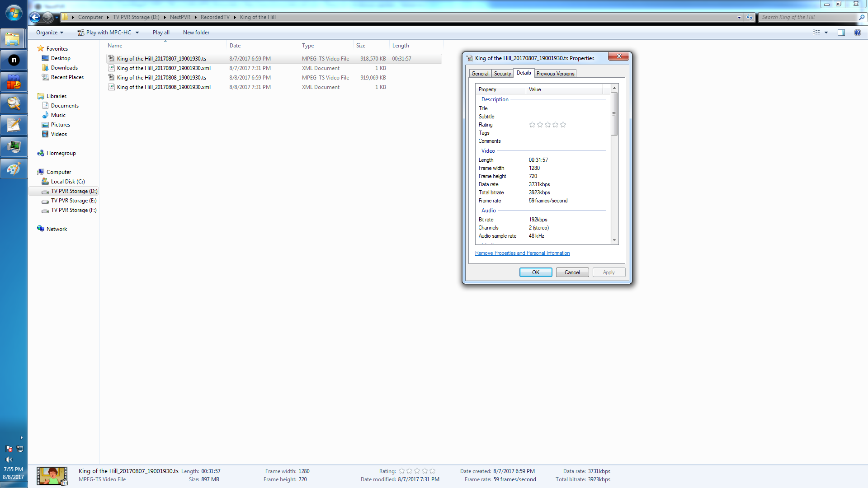This screenshot has height=488, width=868.
Task: Sort by Date column header
Action: [x=262, y=46]
